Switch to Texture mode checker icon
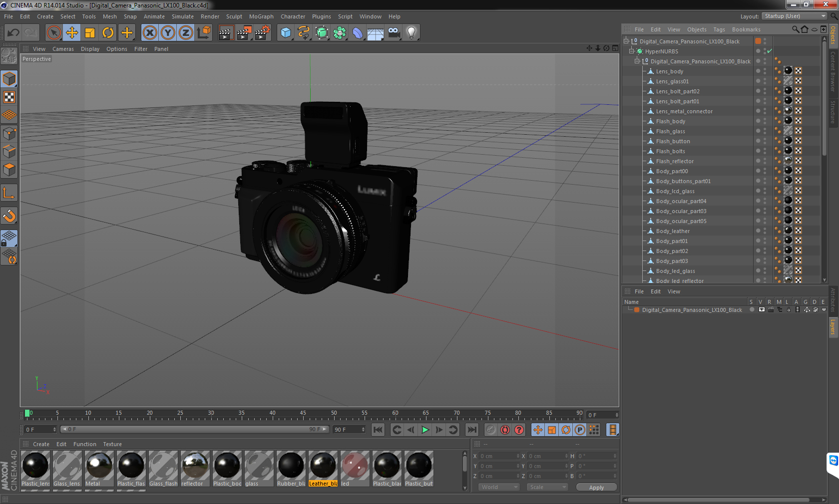This screenshot has width=839, height=504. [9, 97]
